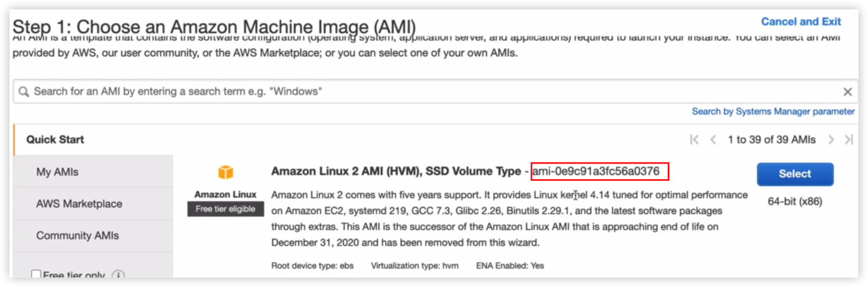Go to next page of AMIs
This screenshot has height=287, width=868.
[831, 140]
